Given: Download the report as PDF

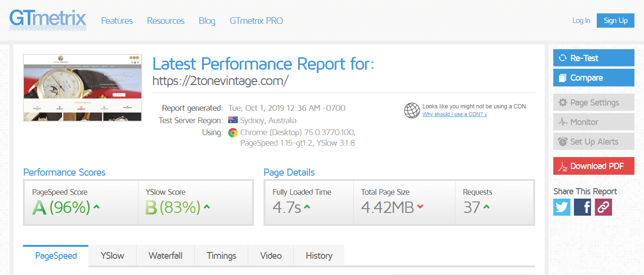Looking at the screenshot, I should (x=594, y=166).
